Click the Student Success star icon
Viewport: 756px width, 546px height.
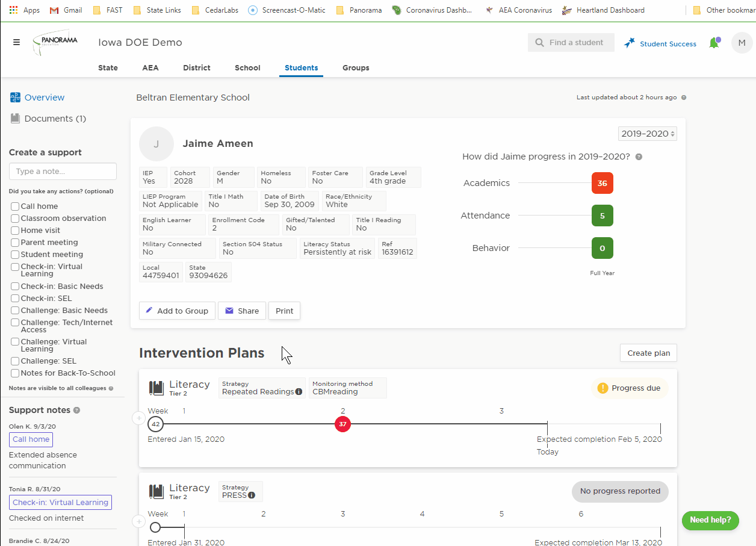pos(630,43)
